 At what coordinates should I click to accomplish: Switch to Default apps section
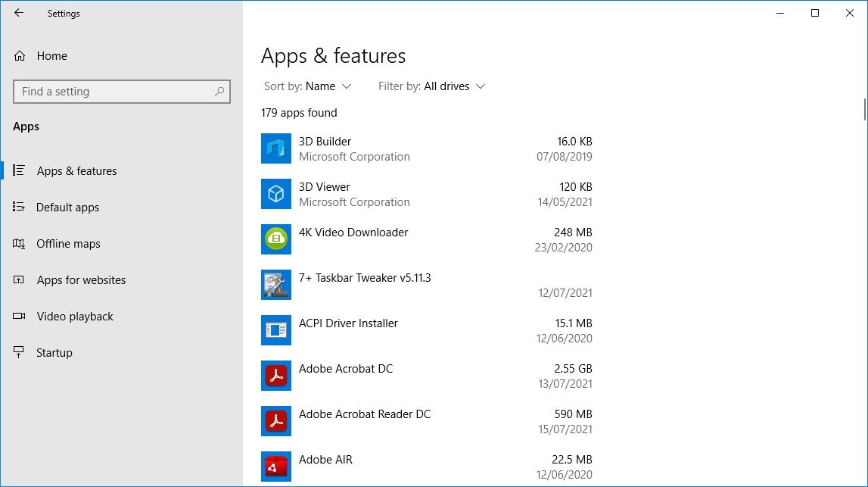tap(67, 207)
